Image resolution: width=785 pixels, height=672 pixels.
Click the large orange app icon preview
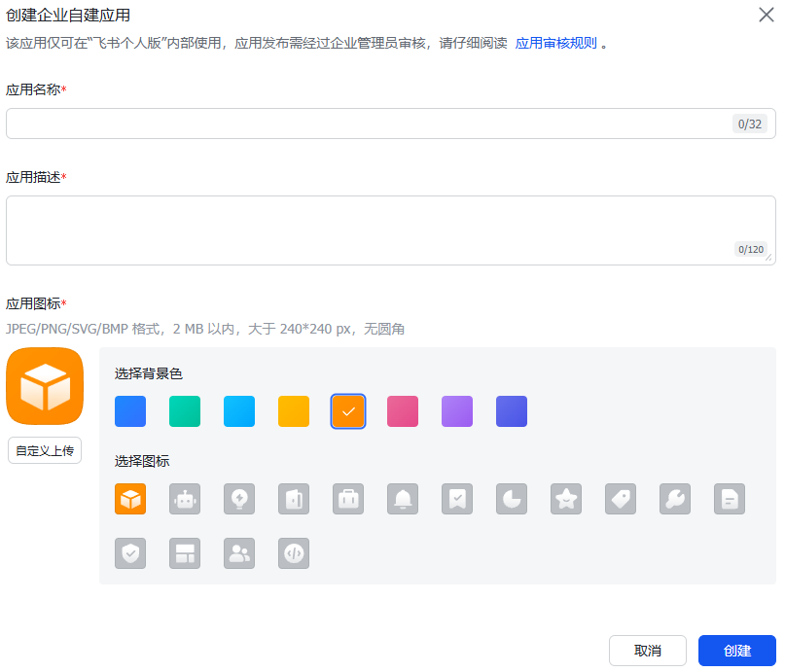(x=45, y=386)
